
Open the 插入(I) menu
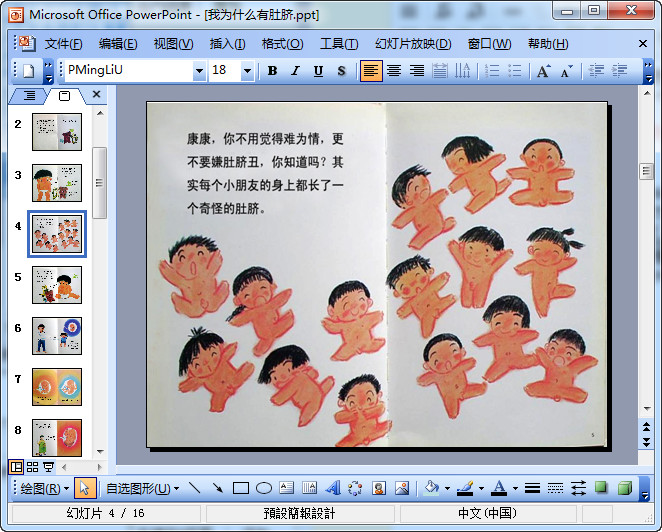(x=227, y=44)
